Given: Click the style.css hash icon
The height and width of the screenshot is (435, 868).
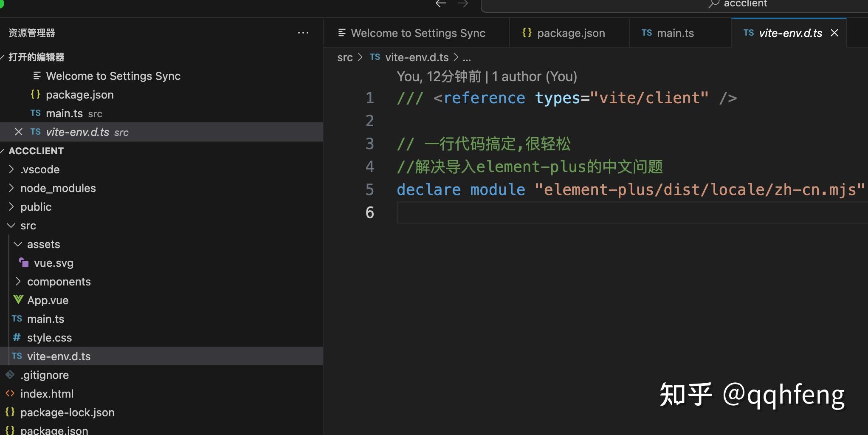Looking at the screenshot, I should click(17, 337).
